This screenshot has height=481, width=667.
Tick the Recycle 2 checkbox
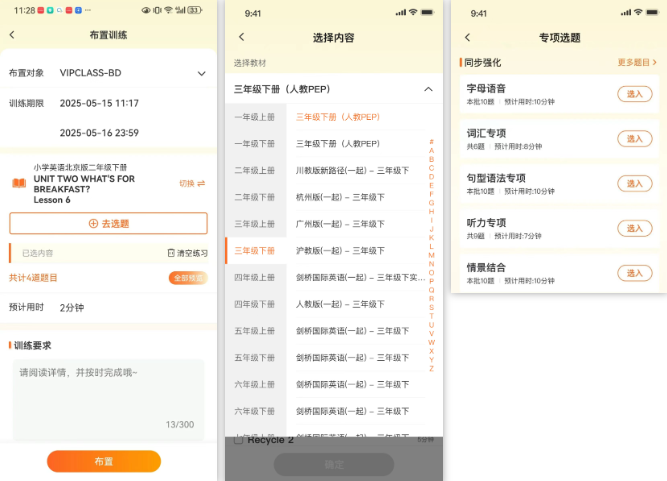[x=239, y=440]
